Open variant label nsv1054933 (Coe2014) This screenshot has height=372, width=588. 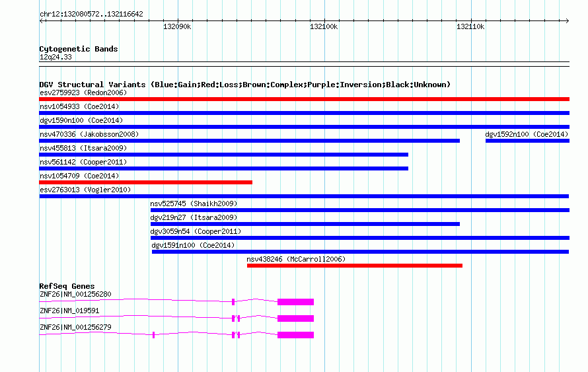[x=79, y=106]
